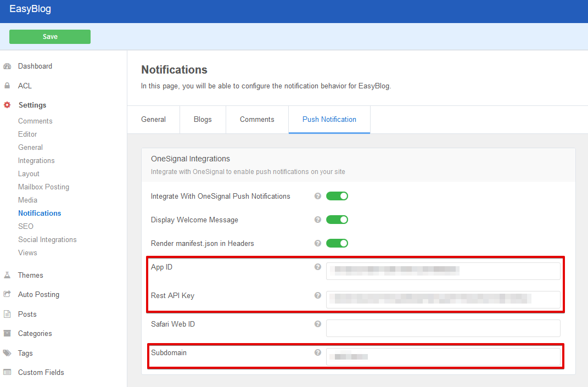Click the Dashboard gauge icon in sidebar
This screenshot has height=387, width=588.
[x=7, y=66]
